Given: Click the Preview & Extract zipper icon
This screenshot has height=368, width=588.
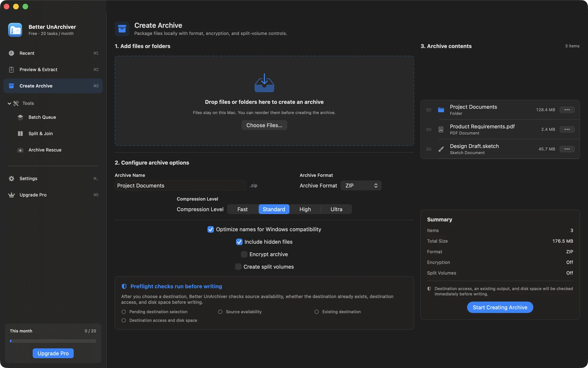Looking at the screenshot, I should pos(11,70).
